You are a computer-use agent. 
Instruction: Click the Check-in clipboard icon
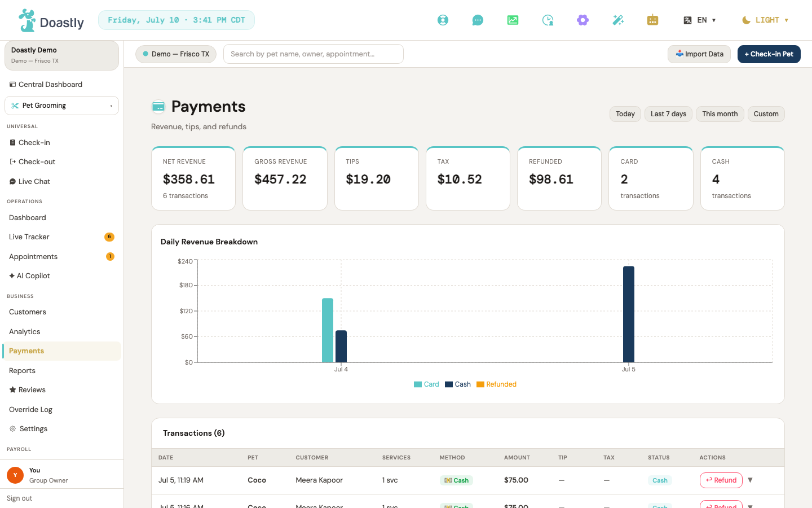click(12, 143)
